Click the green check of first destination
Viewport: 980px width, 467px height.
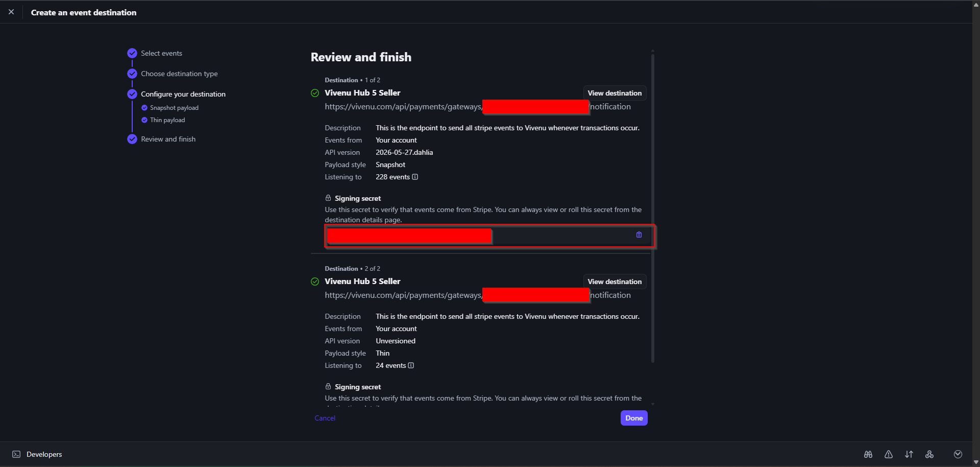315,93
